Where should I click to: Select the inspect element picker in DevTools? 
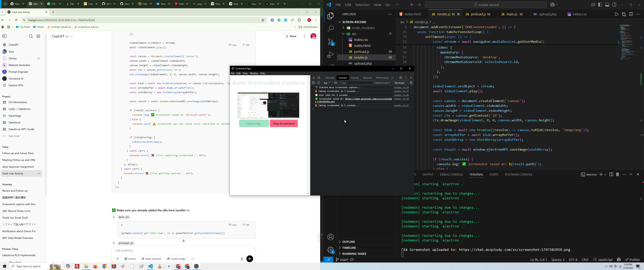313,78
